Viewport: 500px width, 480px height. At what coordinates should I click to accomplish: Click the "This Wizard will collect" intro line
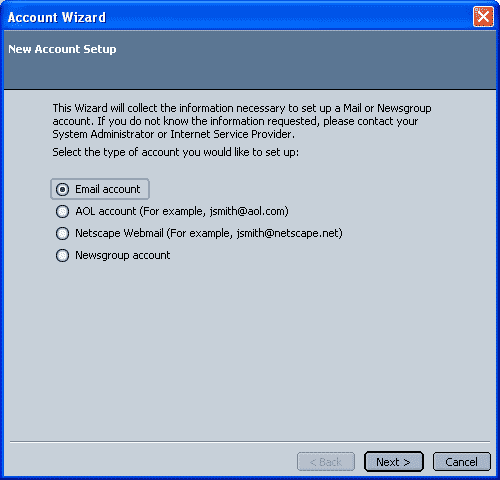pos(242,108)
